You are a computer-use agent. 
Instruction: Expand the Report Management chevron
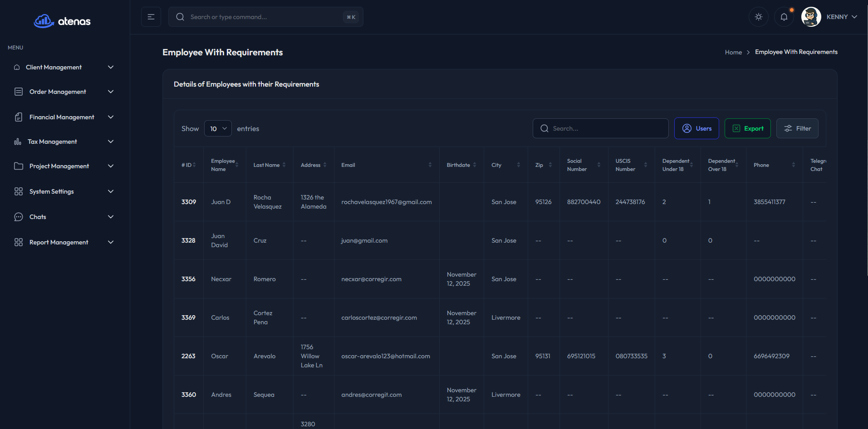110,242
